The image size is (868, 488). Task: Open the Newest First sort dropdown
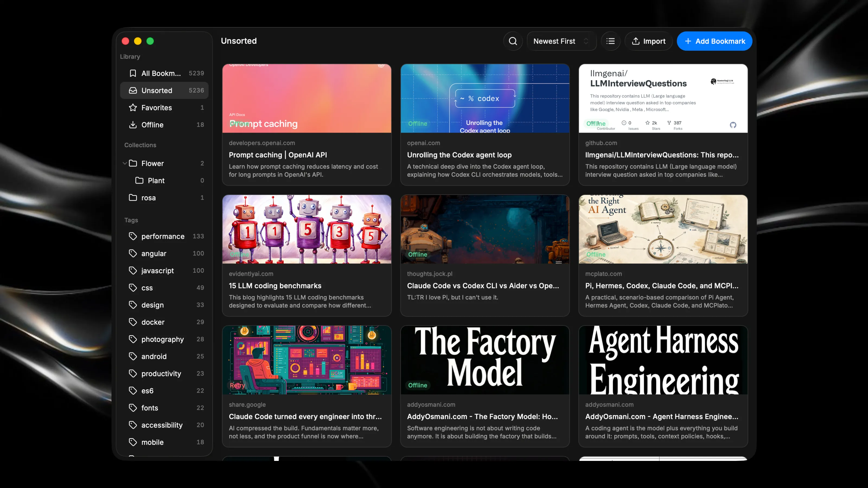(x=561, y=41)
